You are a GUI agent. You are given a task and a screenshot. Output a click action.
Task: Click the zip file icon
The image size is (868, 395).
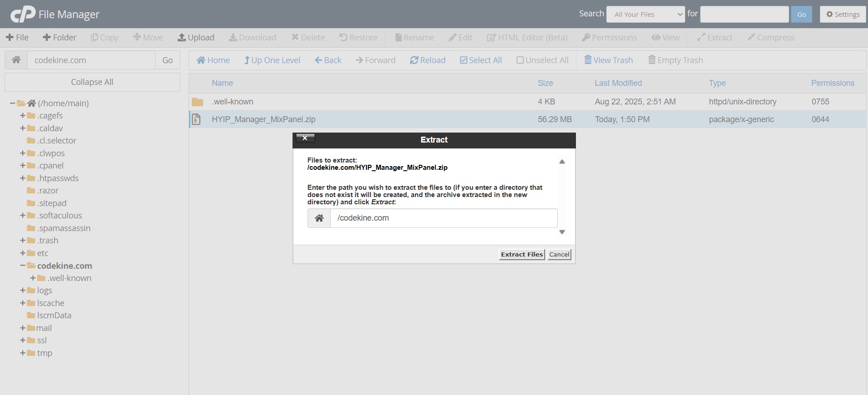pyautogui.click(x=196, y=119)
